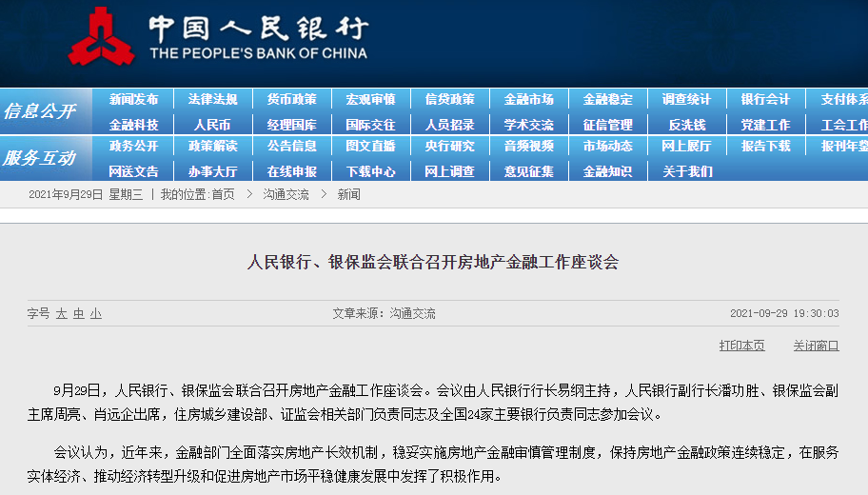Open 经理国库 section

pyautogui.click(x=292, y=125)
